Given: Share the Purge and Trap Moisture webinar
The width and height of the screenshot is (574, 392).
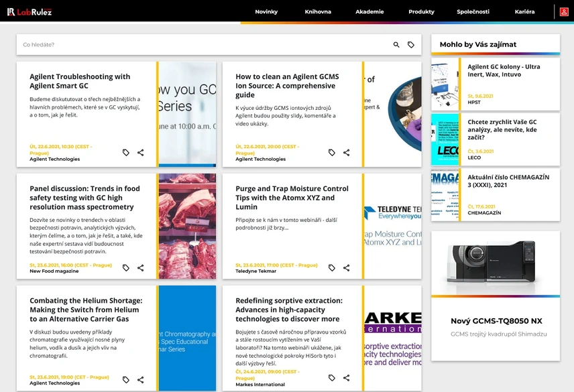Looking at the screenshot, I should 347,268.
